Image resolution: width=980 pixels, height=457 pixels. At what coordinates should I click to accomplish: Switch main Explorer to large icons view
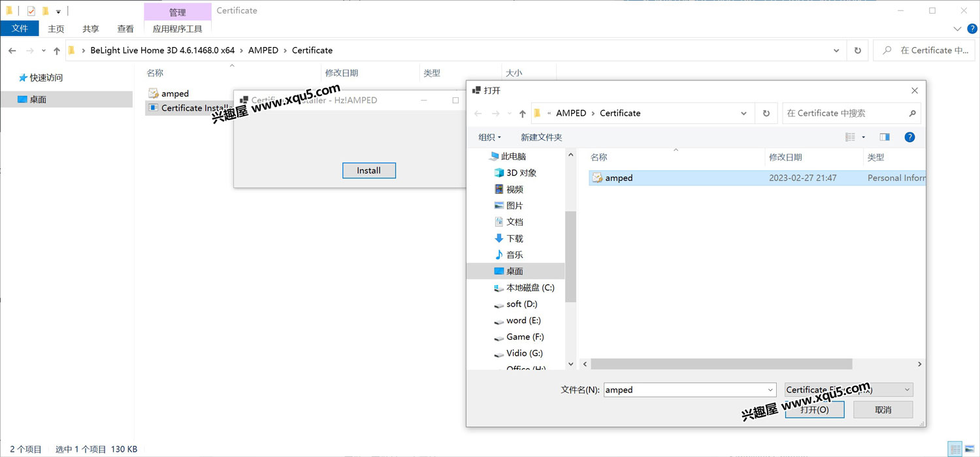coord(970,449)
